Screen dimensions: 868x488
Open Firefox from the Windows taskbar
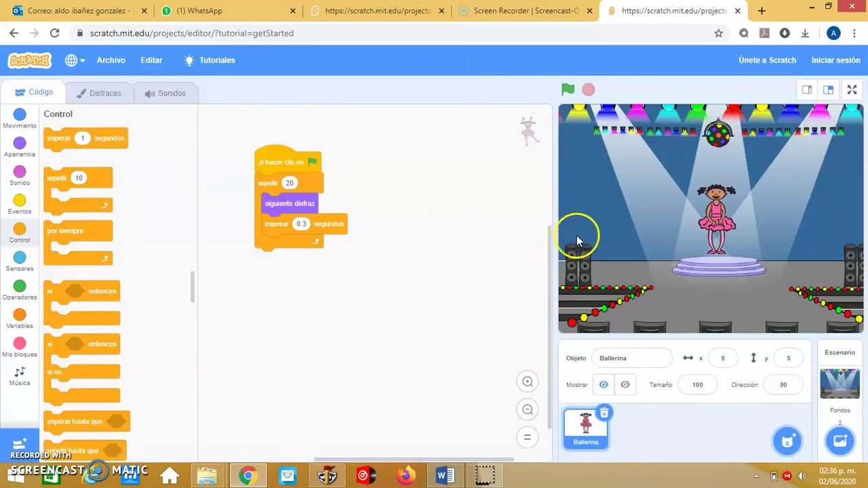tap(406, 476)
